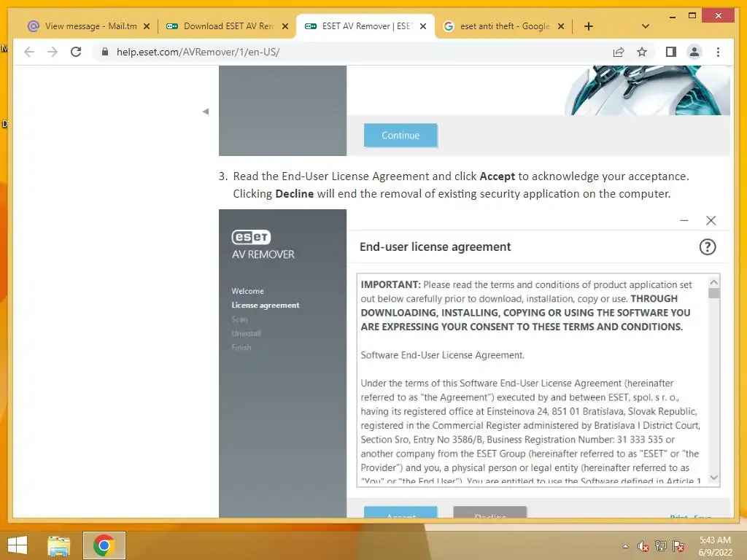Click the Software End-User License Agreement line
This screenshot has width=747, height=560.
(443, 355)
